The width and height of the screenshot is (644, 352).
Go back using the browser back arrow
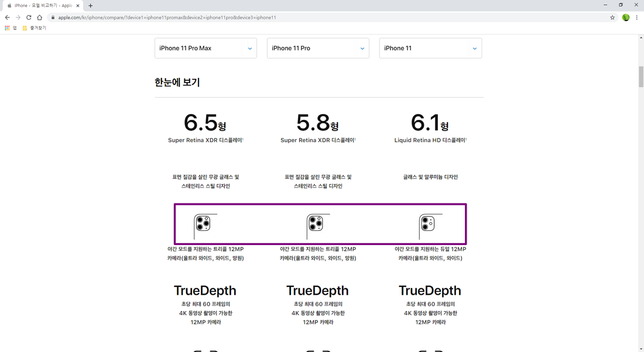[x=7, y=17]
